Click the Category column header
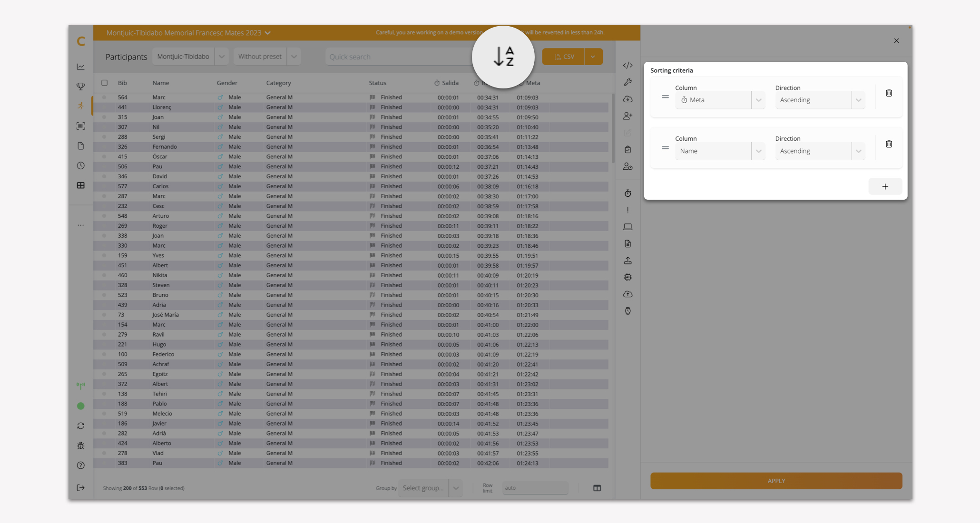The width and height of the screenshot is (980, 523). coord(278,83)
